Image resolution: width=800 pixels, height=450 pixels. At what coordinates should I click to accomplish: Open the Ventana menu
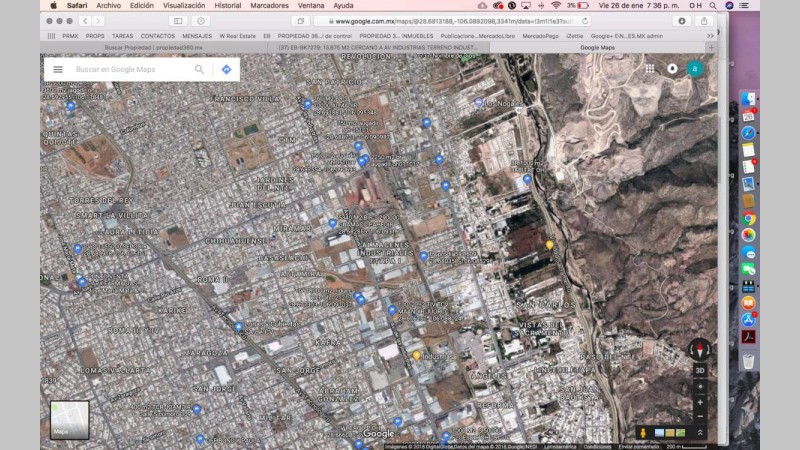(311, 6)
